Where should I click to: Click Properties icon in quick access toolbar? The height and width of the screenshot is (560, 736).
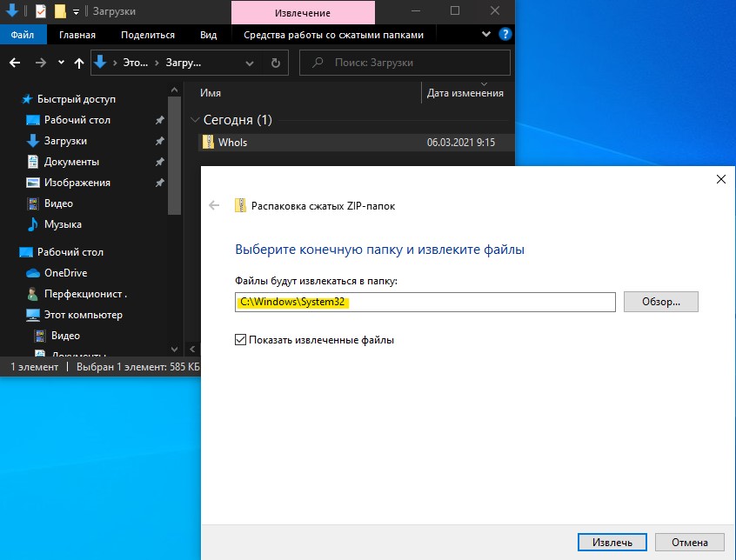click(41, 10)
